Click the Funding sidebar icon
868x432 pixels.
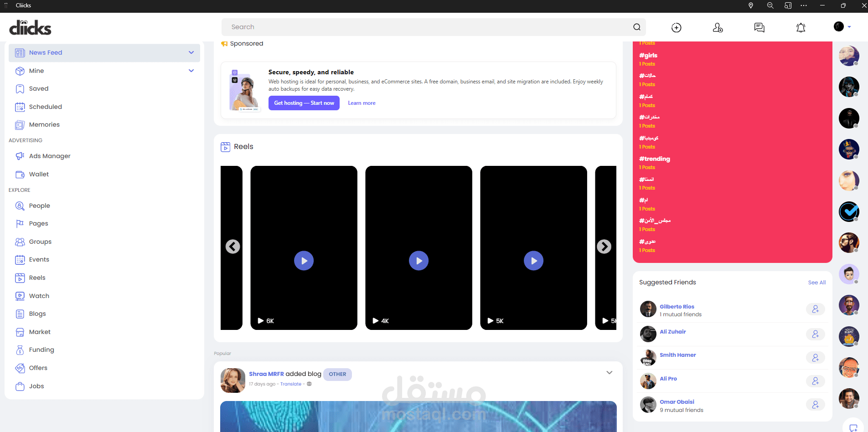[x=20, y=350]
